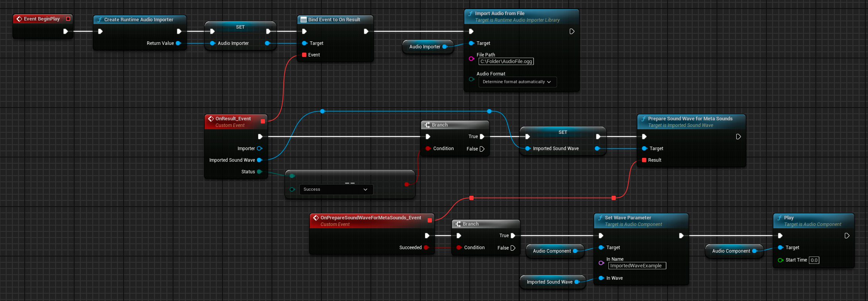
Task: Click the first Branch node's icon
Action: click(x=427, y=125)
